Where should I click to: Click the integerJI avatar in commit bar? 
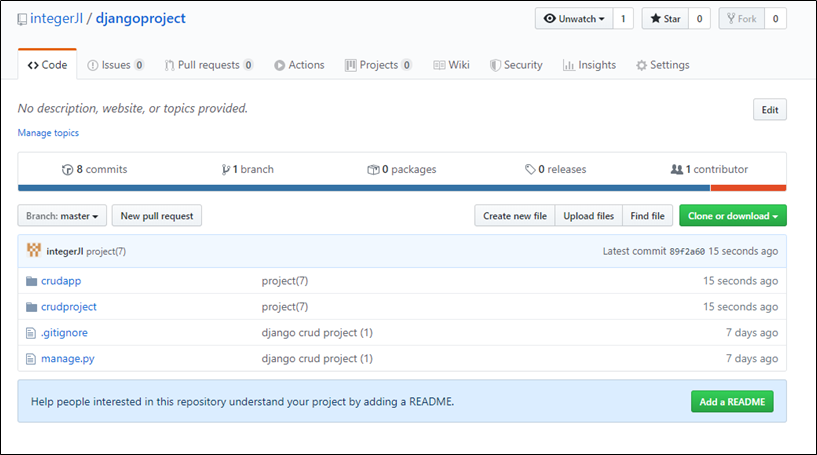[x=34, y=251]
